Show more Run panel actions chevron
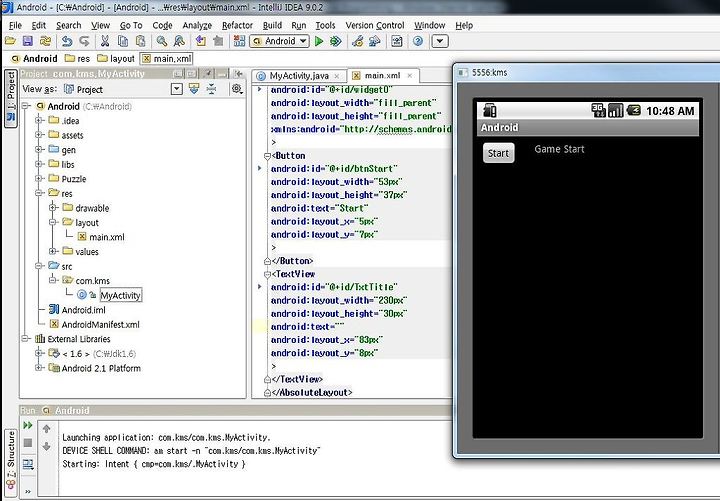This screenshot has width=720, height=501. click(x=28, y=491)
